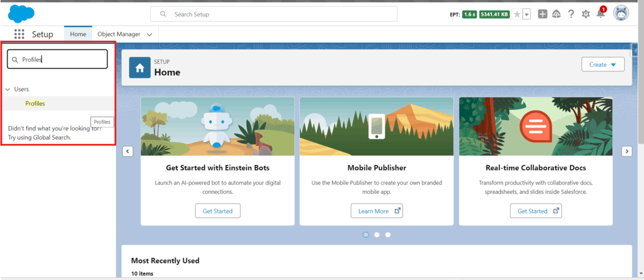Select the second carousel page dot
This screenshot has height=280, width=644.
point(377,235)
